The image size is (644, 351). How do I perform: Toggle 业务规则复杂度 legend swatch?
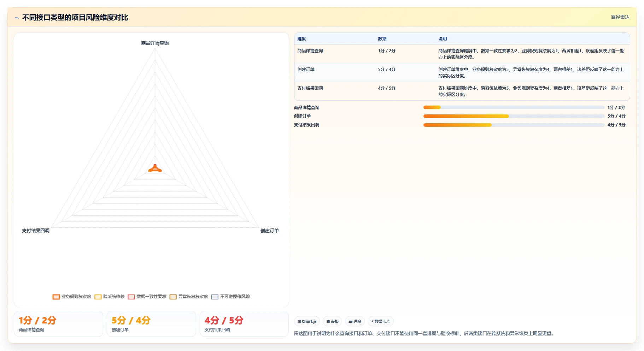pyautogui.click(x=56, y=297)
